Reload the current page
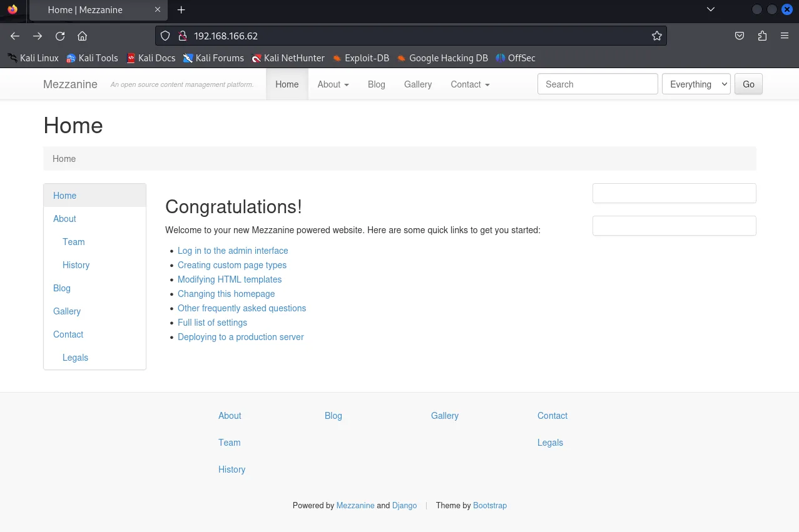The image size is (799, 532). [x=60, y=36]
